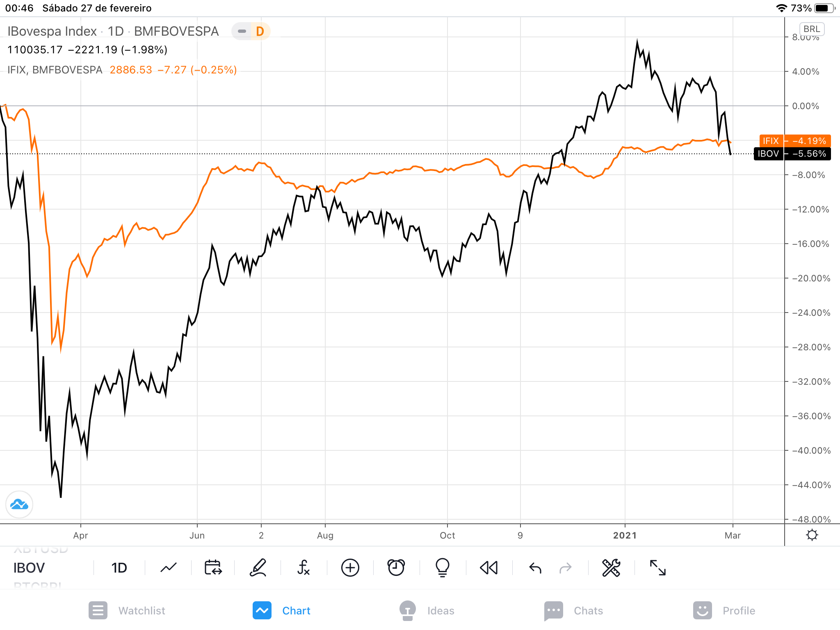Open the ideas lightbulb tool in the toolbar
840x630 pixels.
[x=442, y=568]
